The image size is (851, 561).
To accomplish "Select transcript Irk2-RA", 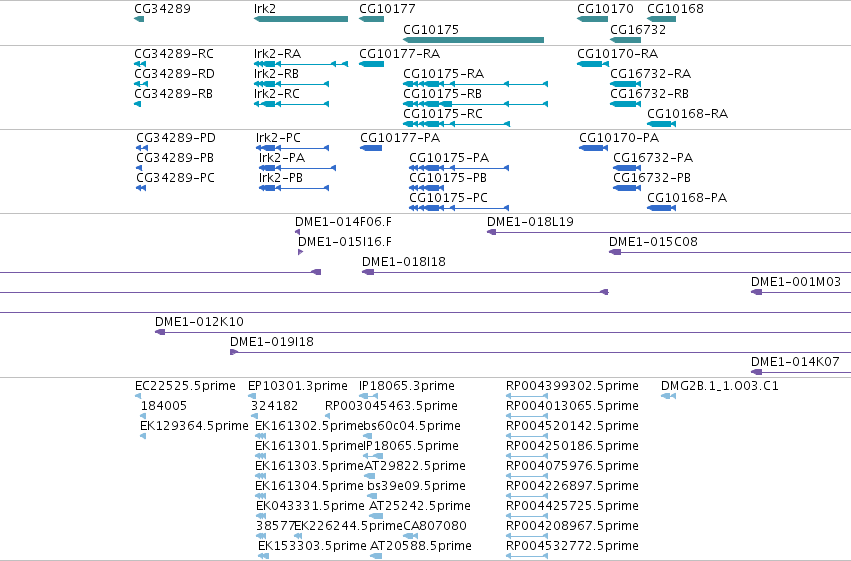I will coord(277,54).
